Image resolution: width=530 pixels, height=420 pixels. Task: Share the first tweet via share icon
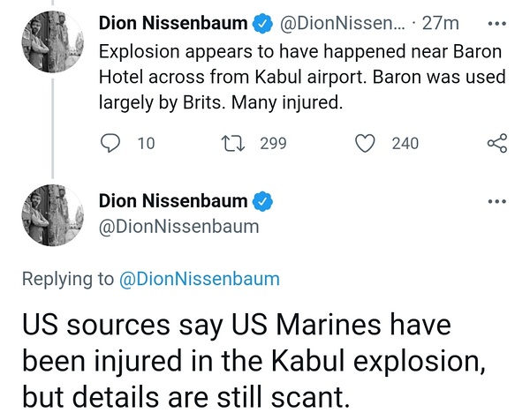tap(497, 143)
